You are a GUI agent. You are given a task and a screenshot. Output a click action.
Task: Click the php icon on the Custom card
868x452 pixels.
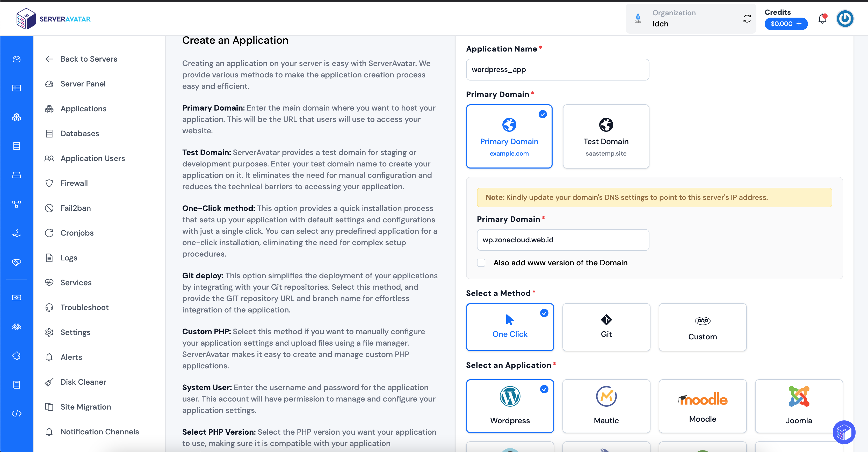pyautogui.click(x=703, y=321)
